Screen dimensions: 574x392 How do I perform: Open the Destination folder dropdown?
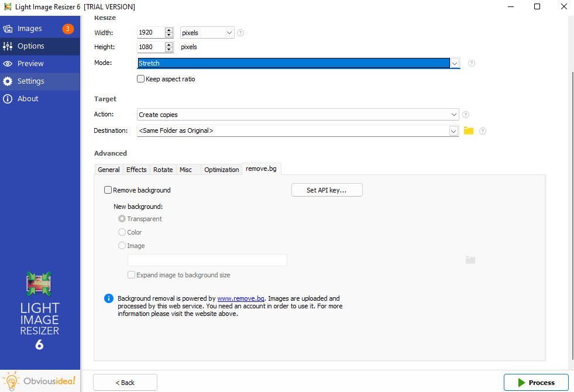[x=453, y=130]
